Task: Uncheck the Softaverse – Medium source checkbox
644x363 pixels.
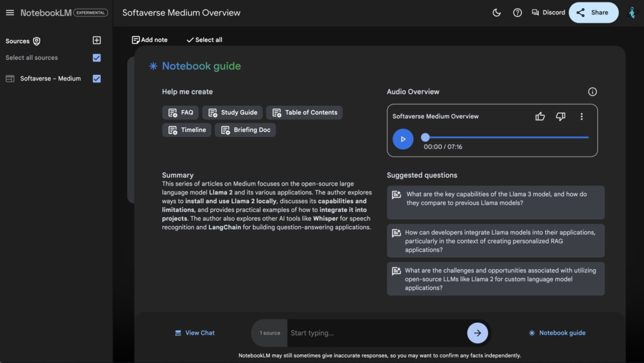Action: (97, 79)
